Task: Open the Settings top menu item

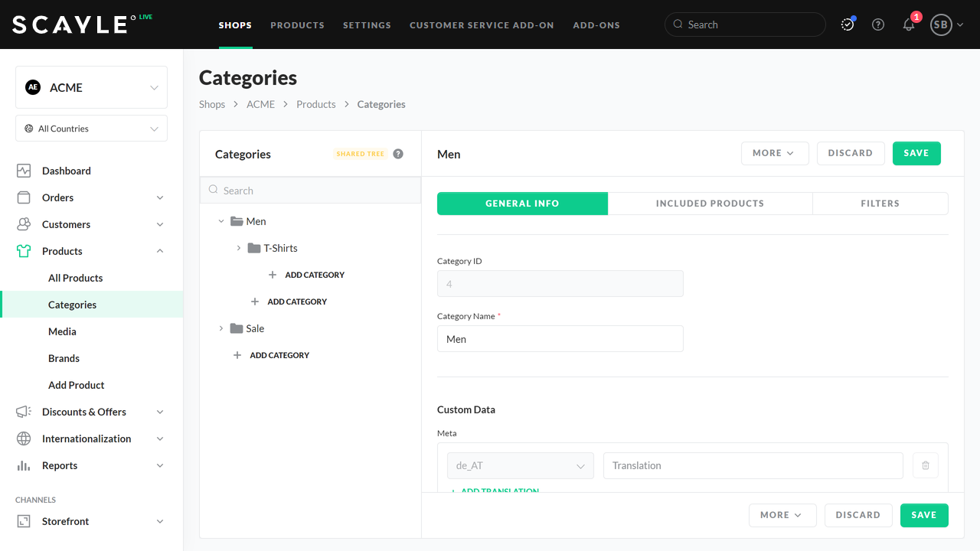Action: [x=367, y=24]
